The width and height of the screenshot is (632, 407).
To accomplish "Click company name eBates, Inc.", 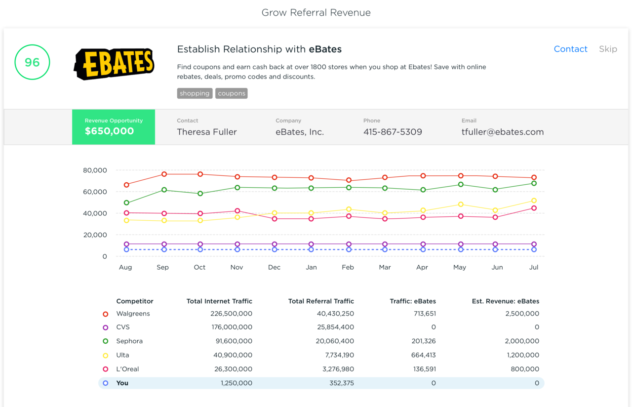I will click(x=300, y=132).
